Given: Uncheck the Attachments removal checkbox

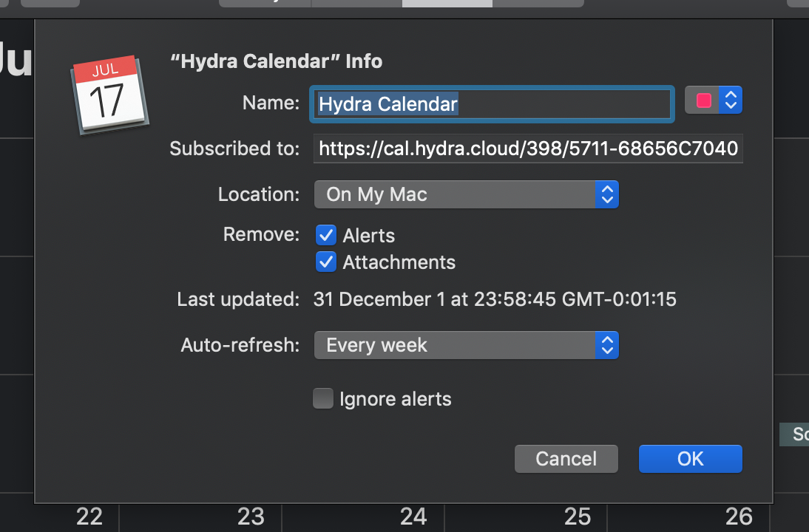Looking at the screenshot, I should tap(326, 262).
